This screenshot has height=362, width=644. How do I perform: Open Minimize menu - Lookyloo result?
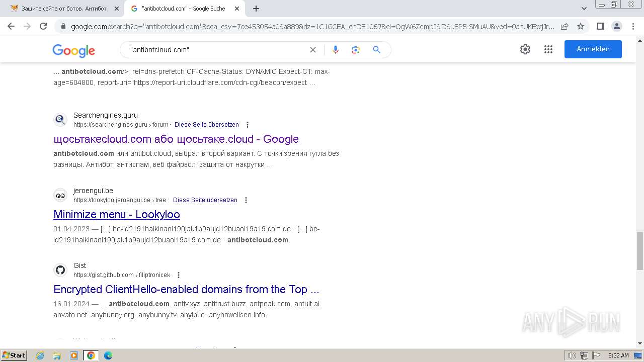point(117,215)
